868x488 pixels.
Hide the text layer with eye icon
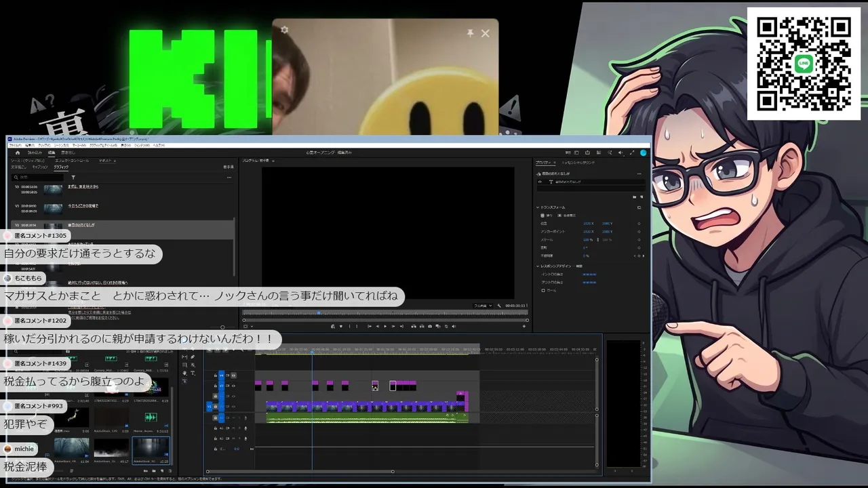pyautogui.click(x=540, y=182)
